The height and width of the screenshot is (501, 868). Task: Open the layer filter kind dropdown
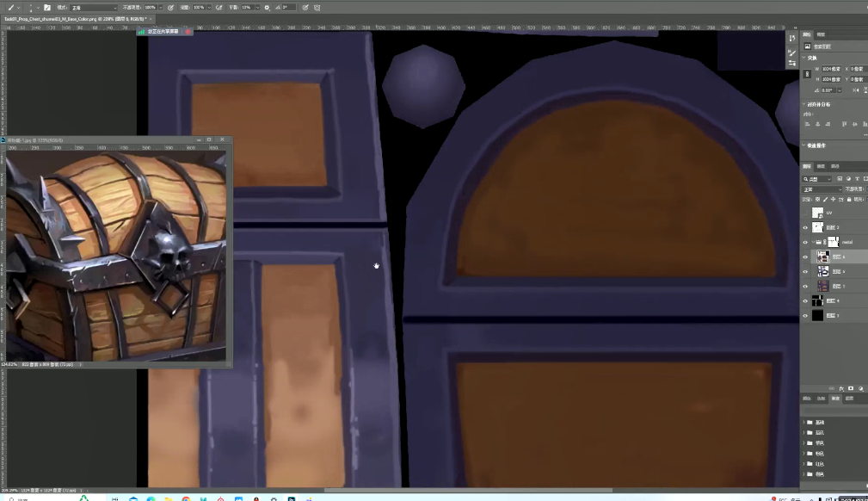click(x=817, y=178)
